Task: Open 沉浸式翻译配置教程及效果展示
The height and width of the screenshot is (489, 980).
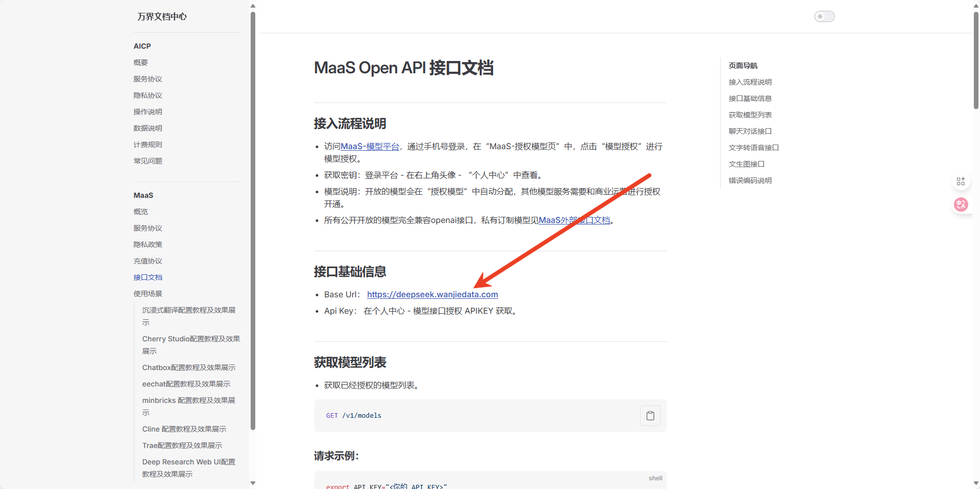Action: 189,316
